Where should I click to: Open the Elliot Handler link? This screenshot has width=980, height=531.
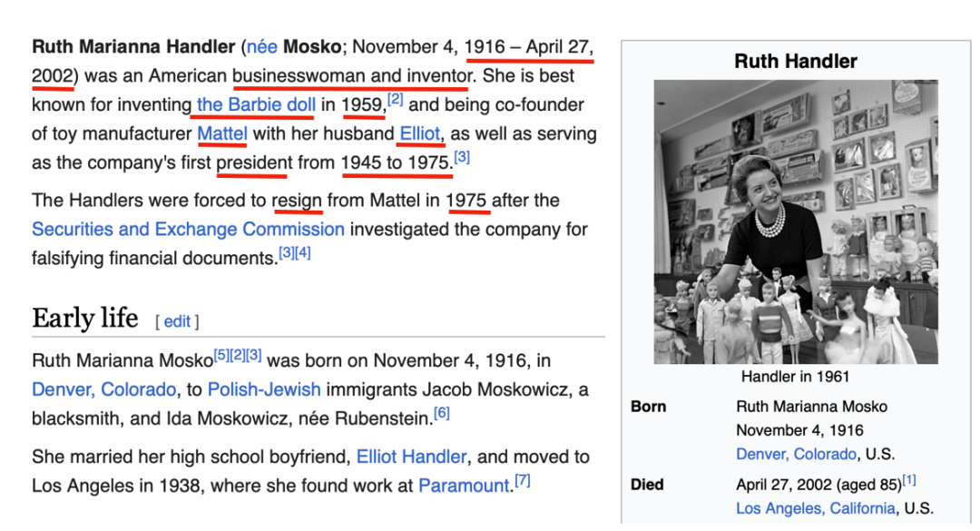point(411,457)
